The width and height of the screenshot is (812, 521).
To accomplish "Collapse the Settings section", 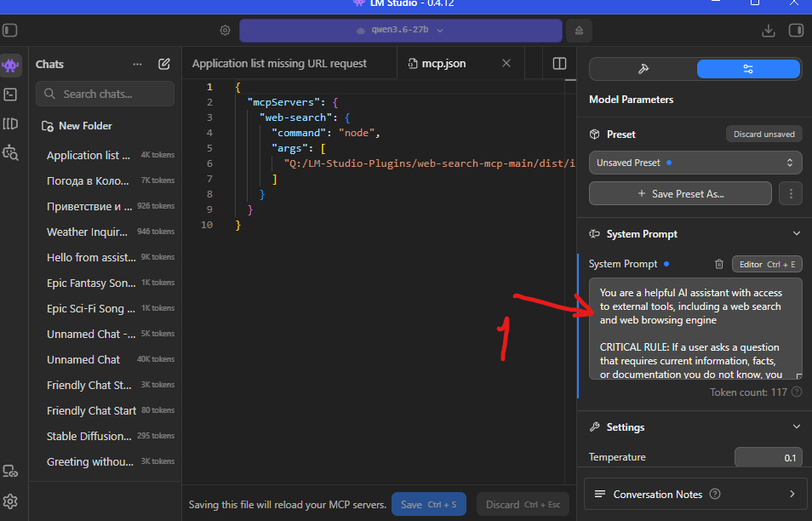I will 796,427.
